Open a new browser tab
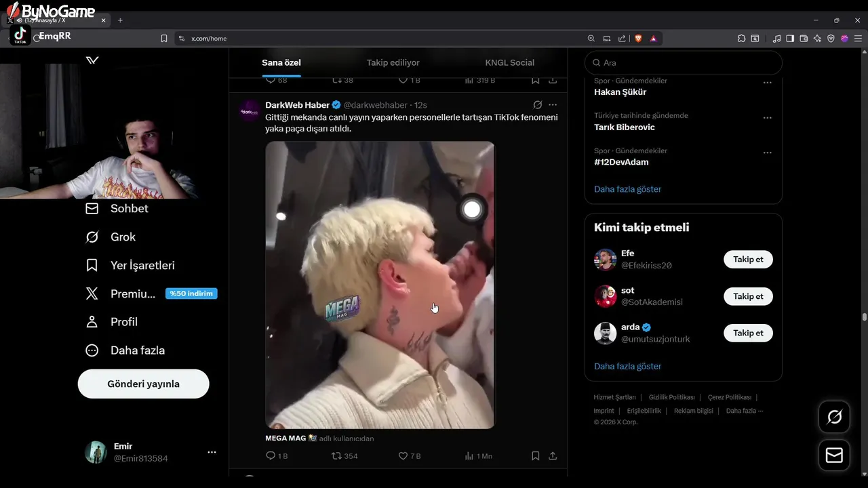The height and width of the screenshot is (488, 868). point(120,20)
